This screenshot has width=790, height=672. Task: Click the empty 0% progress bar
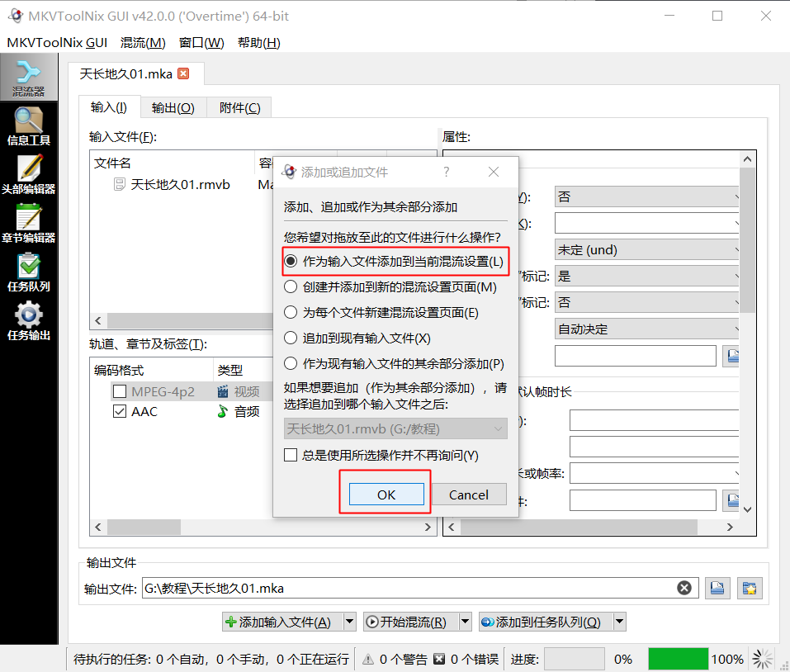pos(575,659)
